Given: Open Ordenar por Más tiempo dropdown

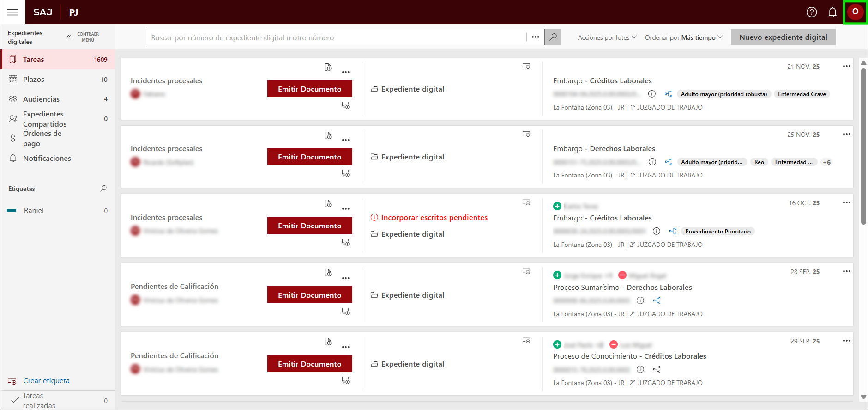Looking at the screenshot, I should pyautogui.click(x=683, y=37).
